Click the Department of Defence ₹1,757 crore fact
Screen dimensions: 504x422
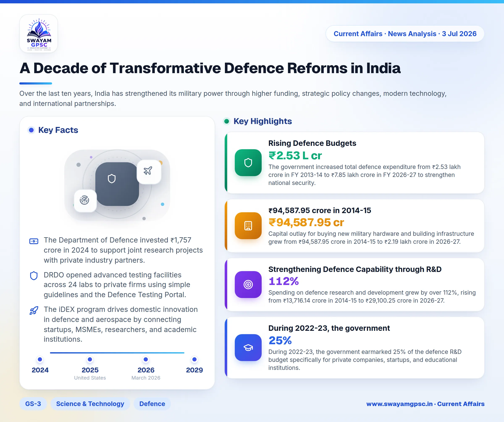pos(123,250)
